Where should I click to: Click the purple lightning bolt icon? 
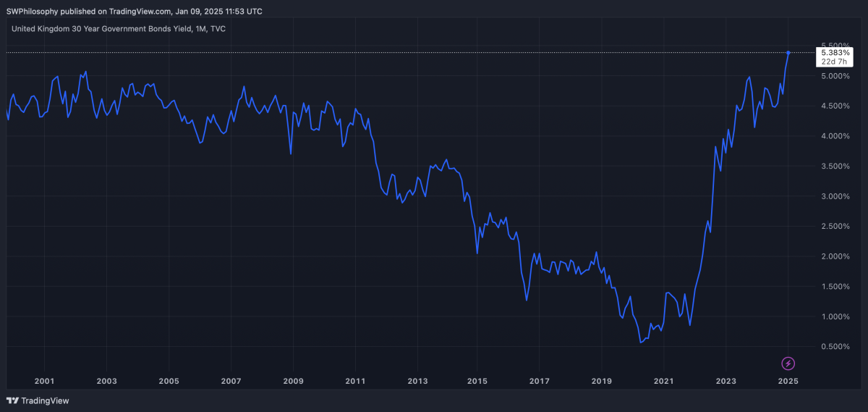pos(788,363)
